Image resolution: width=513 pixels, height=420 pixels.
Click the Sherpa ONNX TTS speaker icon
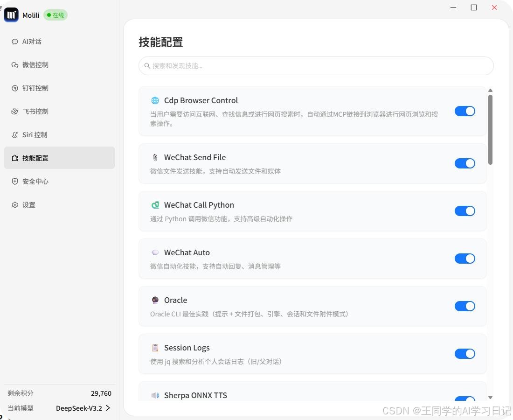155,395
